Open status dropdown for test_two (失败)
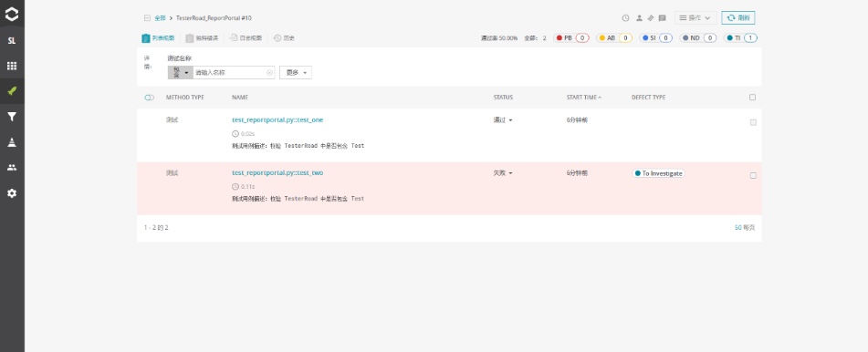Screen dimensions: 868x352 coord(503,173)
